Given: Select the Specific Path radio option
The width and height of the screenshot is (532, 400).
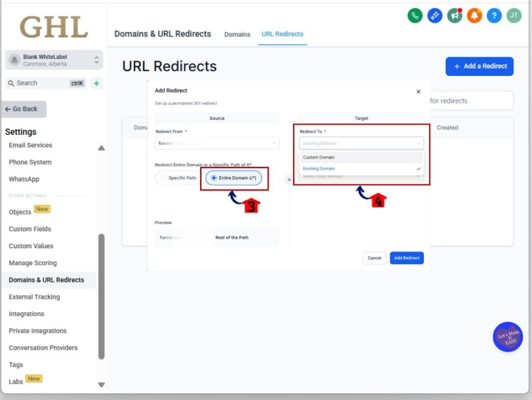Looking at the screenshot, I should point(178,178).
